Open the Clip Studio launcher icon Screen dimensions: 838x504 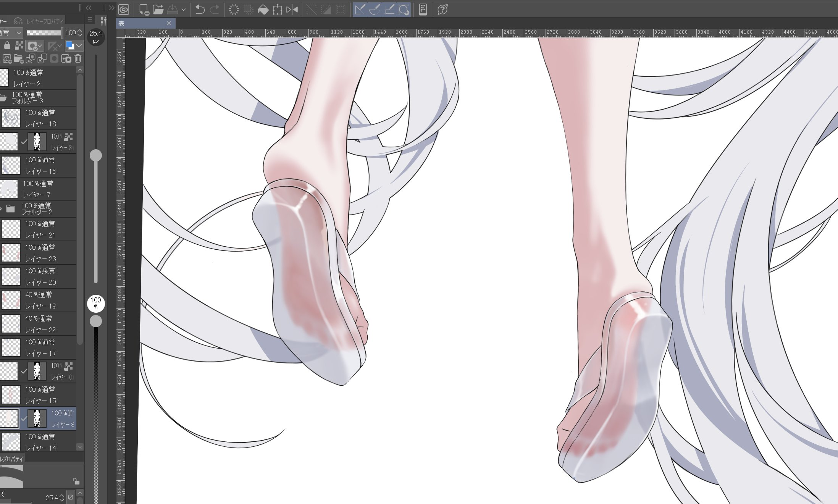coord(124,10)
